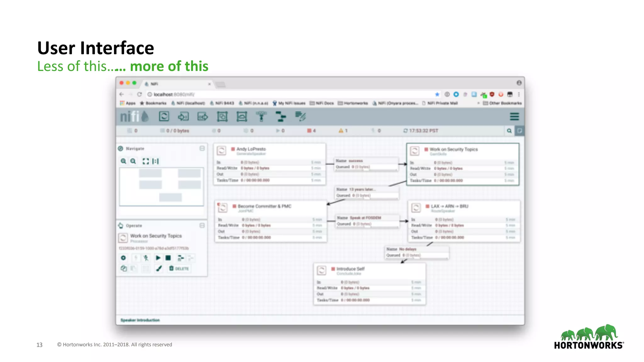Viewport: 644px width, 362px height.
Task: Select the Introduce Self processor
Action: click(369, 284)
